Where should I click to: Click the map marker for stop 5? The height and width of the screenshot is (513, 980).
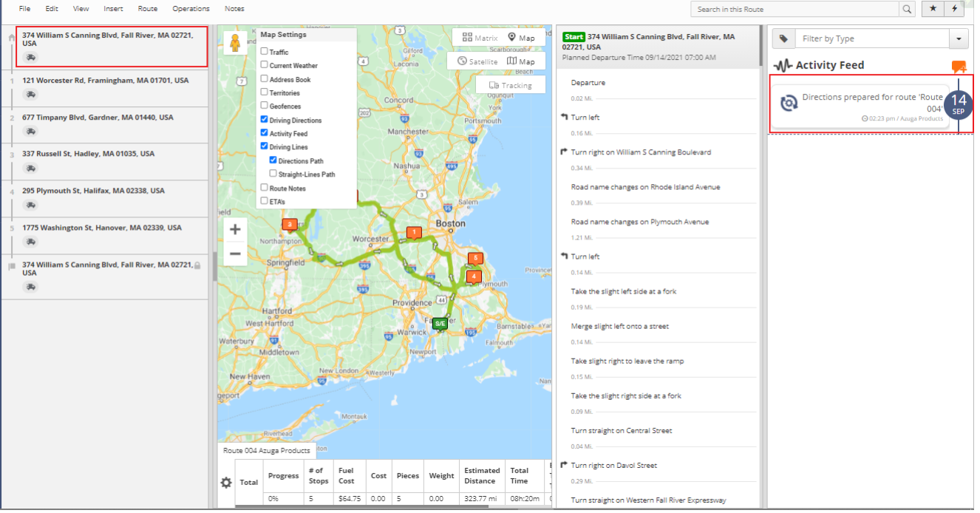[476, 259]
